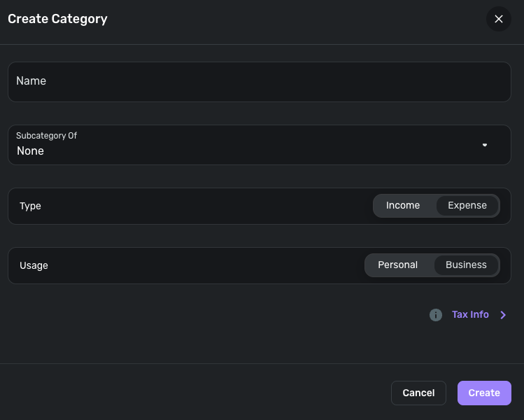Click the Tax Info link text

click(x=470, y=315)
